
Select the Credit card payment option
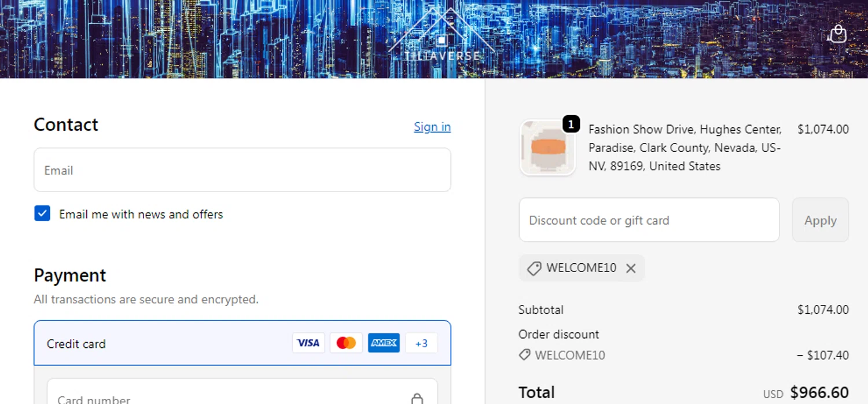pos(242,343)
